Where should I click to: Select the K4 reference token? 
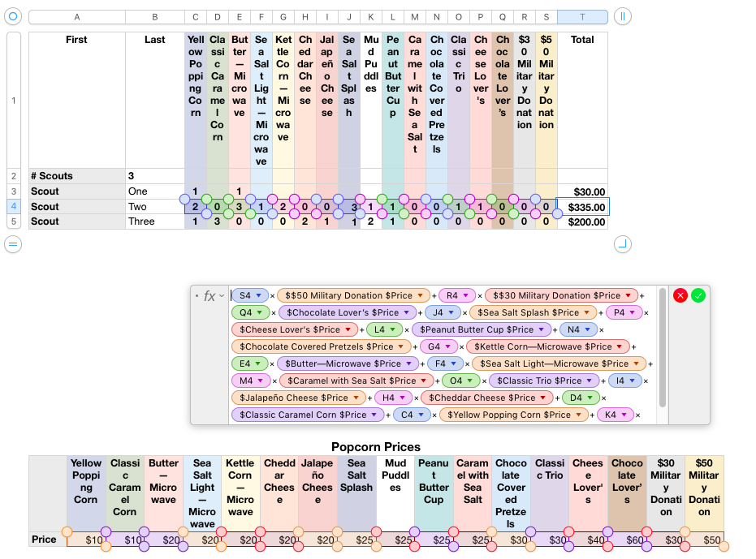pyautogui.click(x=616, y=415)
